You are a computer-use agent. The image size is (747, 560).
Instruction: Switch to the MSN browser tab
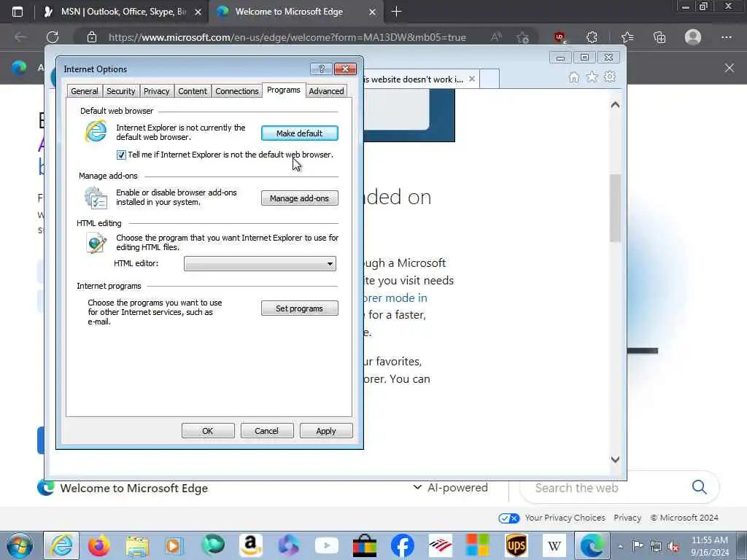pyautogui.click(x=122, y=12)
